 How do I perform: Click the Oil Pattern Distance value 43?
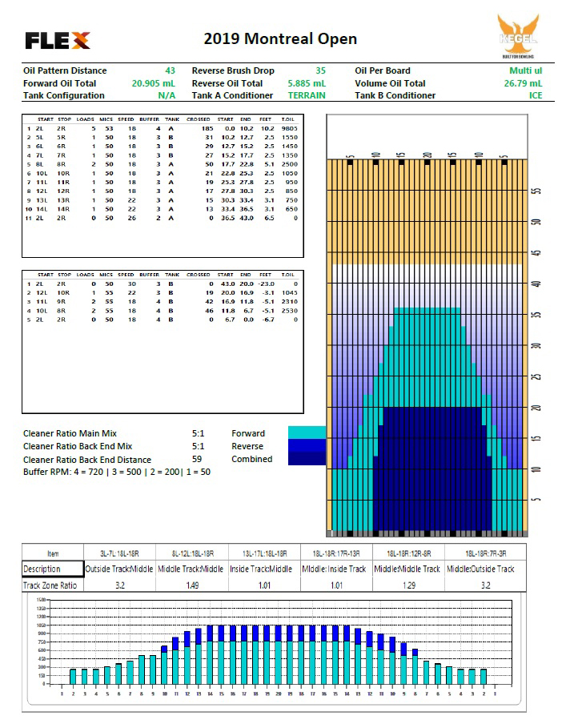click(x=170, y=70)
